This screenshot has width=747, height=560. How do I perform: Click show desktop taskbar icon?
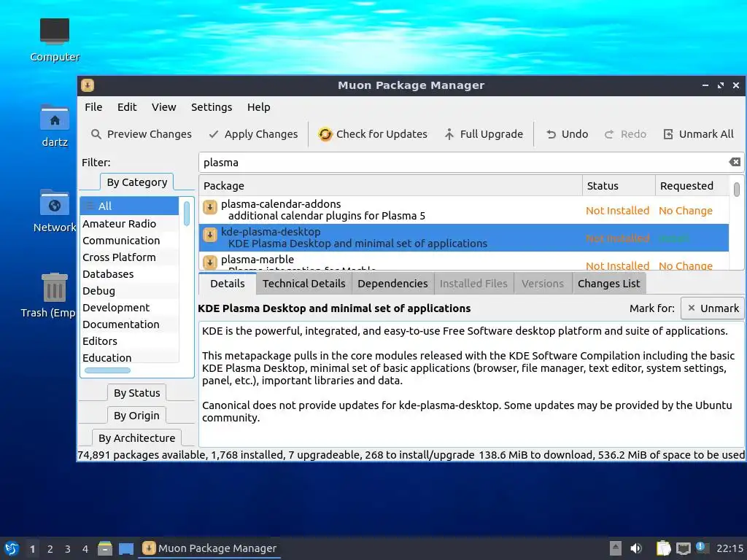point(126,548)
